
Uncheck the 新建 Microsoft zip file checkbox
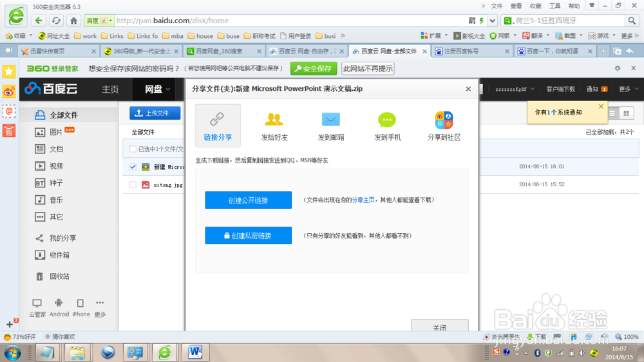(x=133, y=167)
